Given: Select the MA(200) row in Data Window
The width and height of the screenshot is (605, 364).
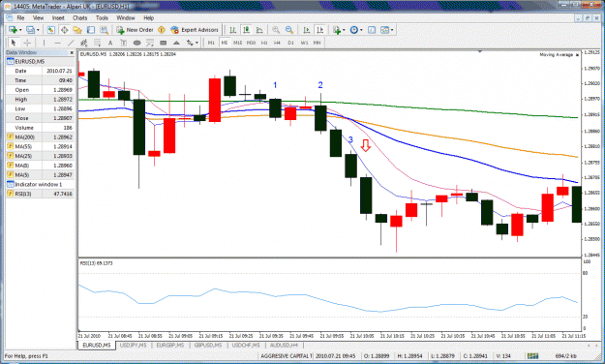Looking at the screenshot, I should (x=40, y=137).
